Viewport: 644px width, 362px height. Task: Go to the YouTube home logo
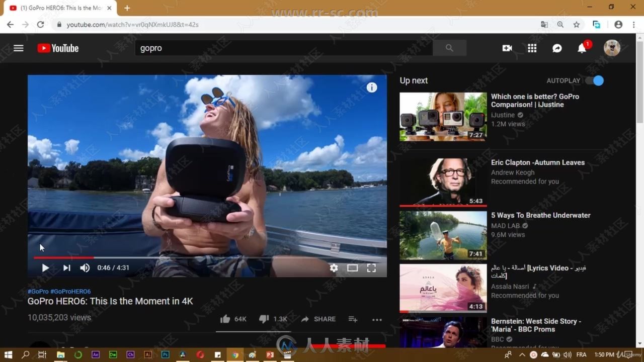pyautogui.click(x=58, y=48)
